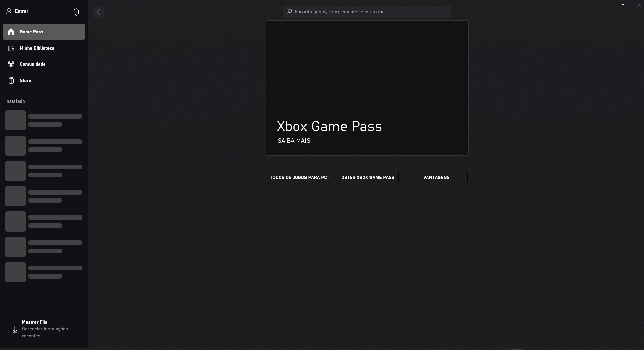Open the VANTAGENS button
644x350 pixels.
tap(437, 177)
